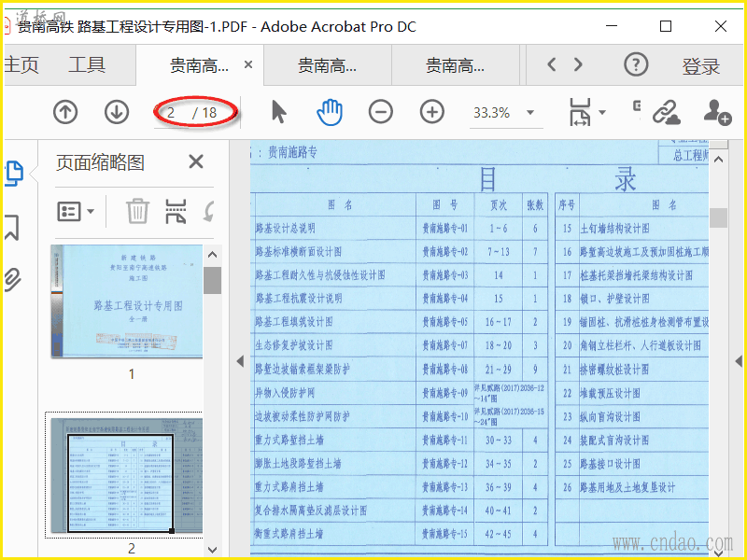Expand the fit page options arrow
This screenshot has height=560, width=747.
[x=602, y=112]
